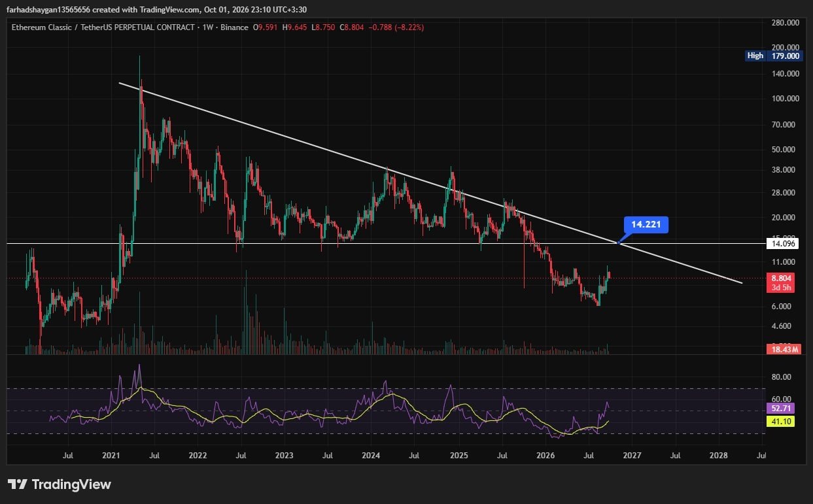
Task: Click the 2022 time axis label
Action: [197, 455]
